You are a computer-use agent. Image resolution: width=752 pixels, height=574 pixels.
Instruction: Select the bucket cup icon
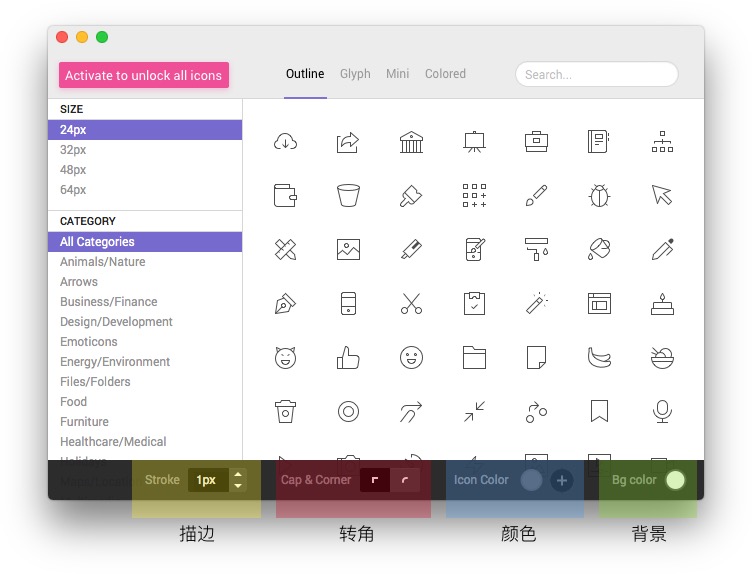point(348,196)
